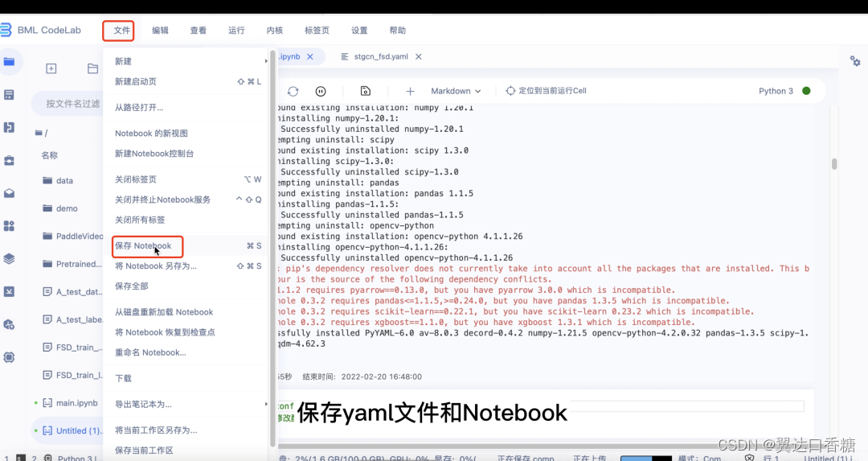Open the Markdown cell type dropdown

(x=456, y=91)
